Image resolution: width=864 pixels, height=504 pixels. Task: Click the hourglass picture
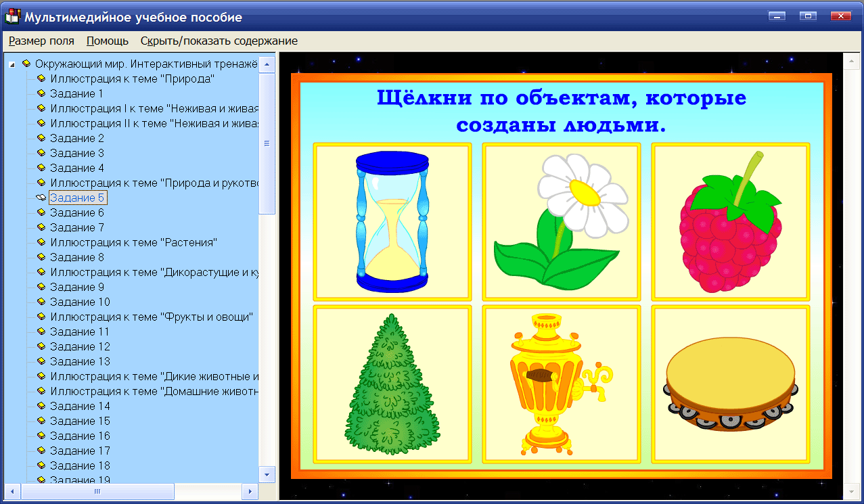point(392,221)
